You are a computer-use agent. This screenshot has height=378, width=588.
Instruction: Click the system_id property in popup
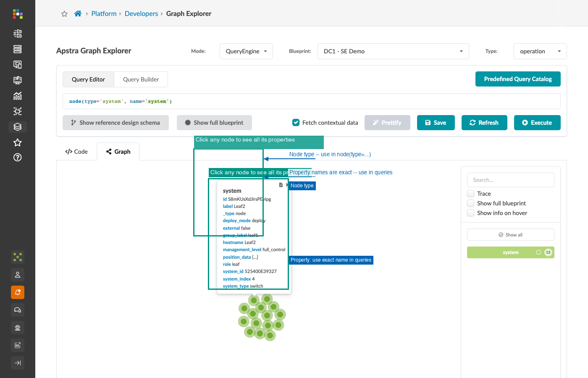point(250,271)
